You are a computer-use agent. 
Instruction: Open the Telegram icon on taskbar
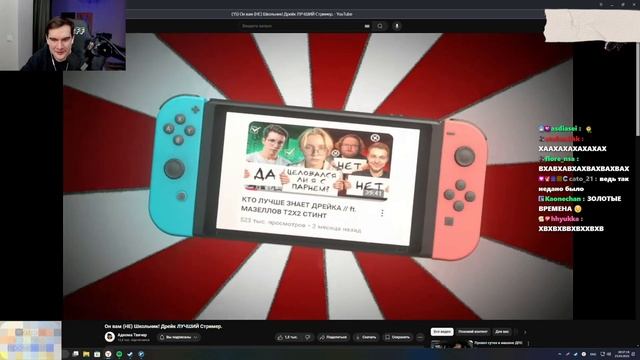pos(141,354)
